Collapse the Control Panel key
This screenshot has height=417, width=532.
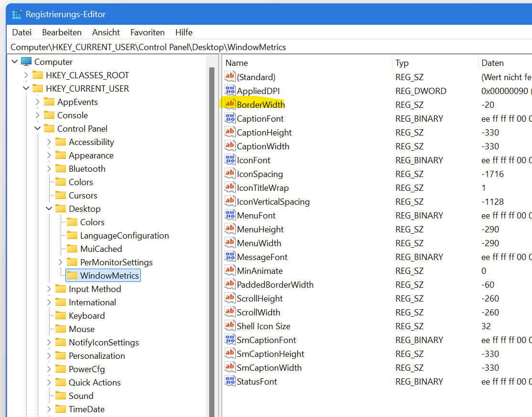[38, 128]
